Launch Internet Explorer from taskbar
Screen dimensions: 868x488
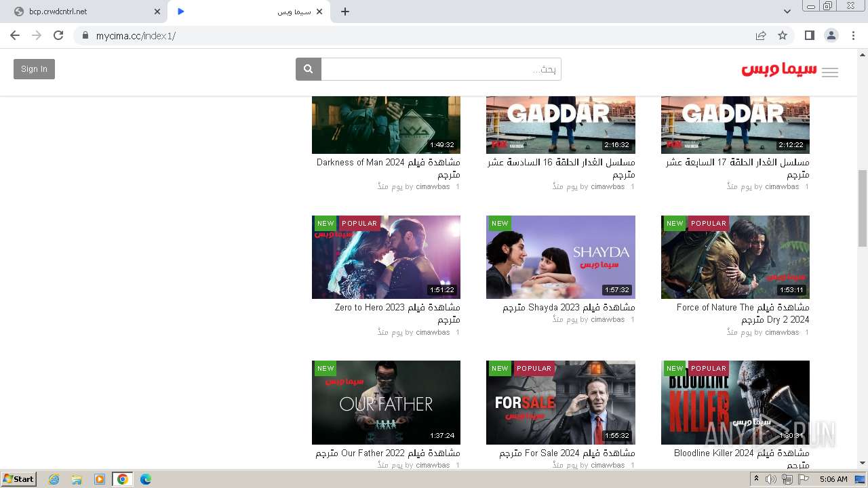point(54,479)
